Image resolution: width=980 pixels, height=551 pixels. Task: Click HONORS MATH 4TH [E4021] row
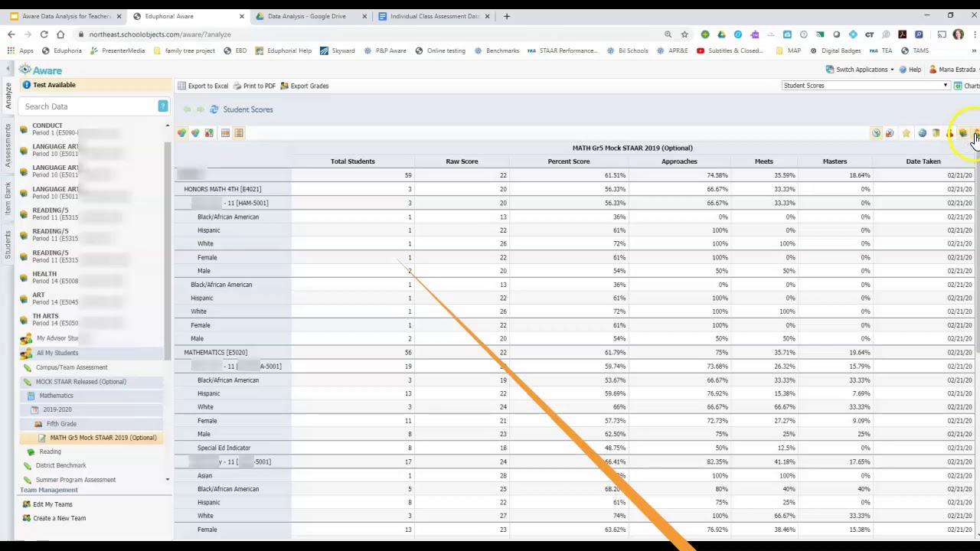(x=576, y=189)
